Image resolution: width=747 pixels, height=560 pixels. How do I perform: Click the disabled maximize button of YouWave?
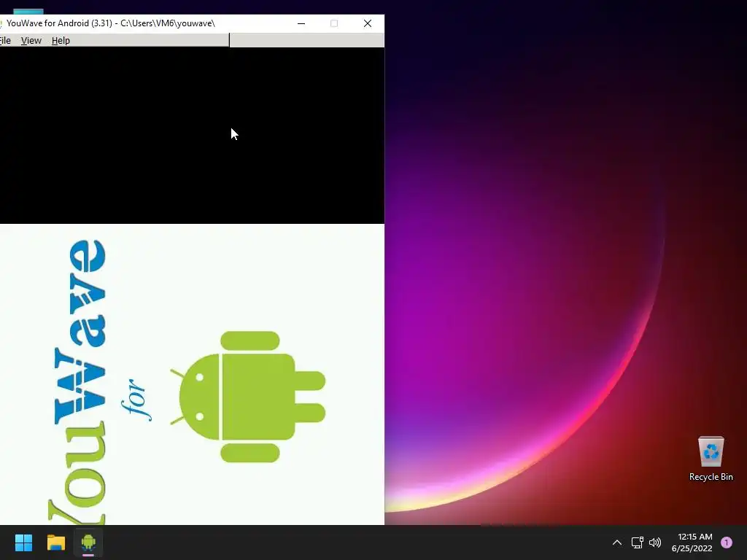click(x=334, y=23)
